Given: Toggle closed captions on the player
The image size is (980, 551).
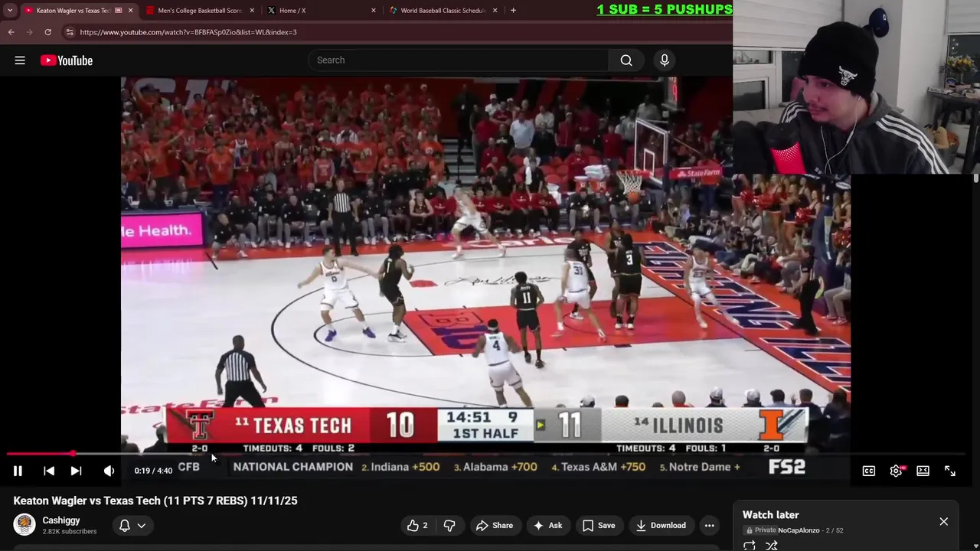Looking at the screenshot, I should coord(869,471).
